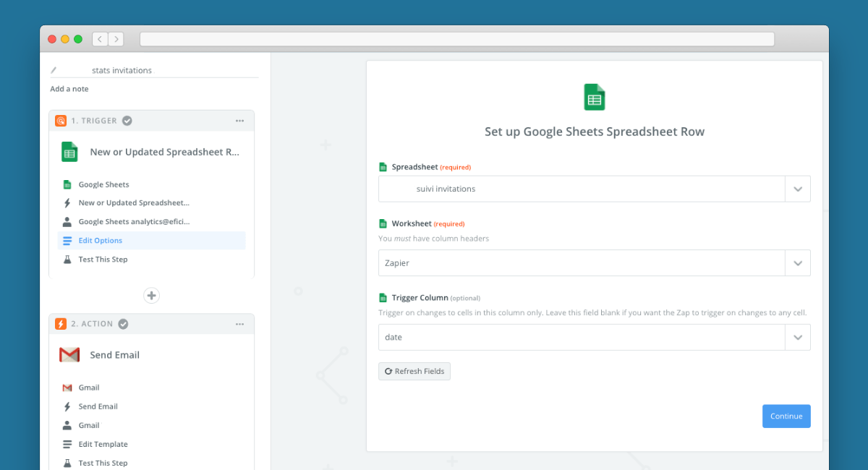The width and height of the screenshot is (868, 470).
Task: Click the Edit Template icon in the action step
Action: click(67, 444)
